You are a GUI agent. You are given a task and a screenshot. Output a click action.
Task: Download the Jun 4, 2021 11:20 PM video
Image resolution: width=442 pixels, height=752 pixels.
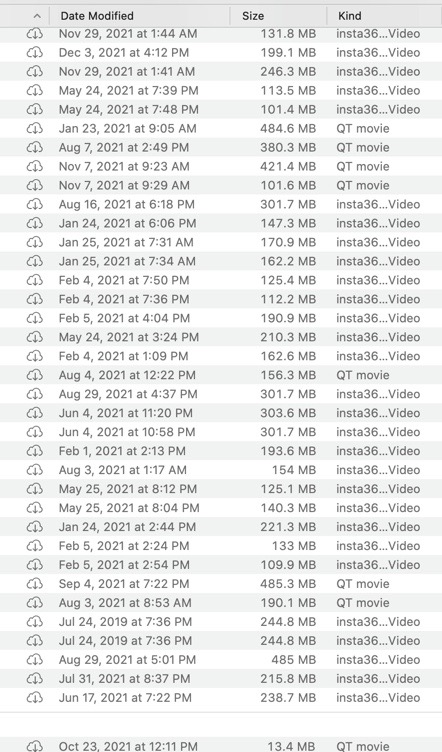[35, 413]
